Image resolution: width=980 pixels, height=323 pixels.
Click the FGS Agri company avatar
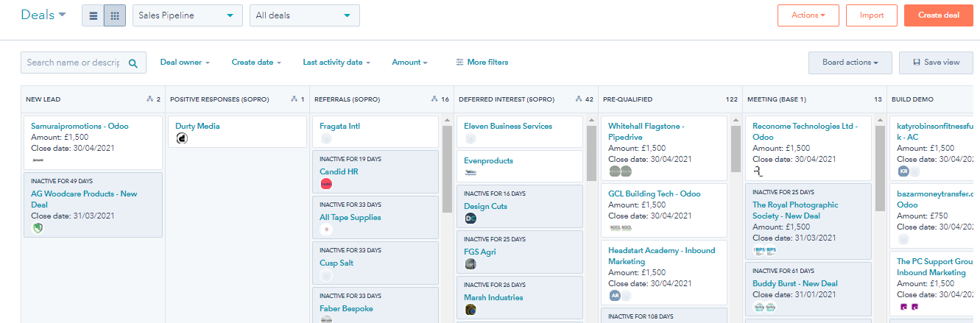[x=471, y=263]
